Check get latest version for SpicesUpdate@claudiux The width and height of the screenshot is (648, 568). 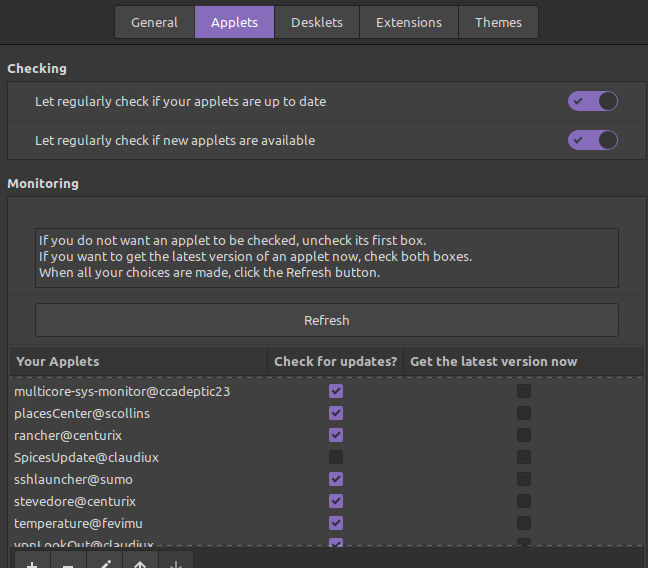coord(524,457)
